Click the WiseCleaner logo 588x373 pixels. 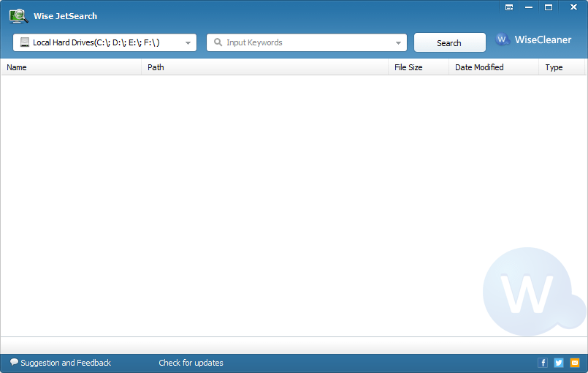[533, 40]
